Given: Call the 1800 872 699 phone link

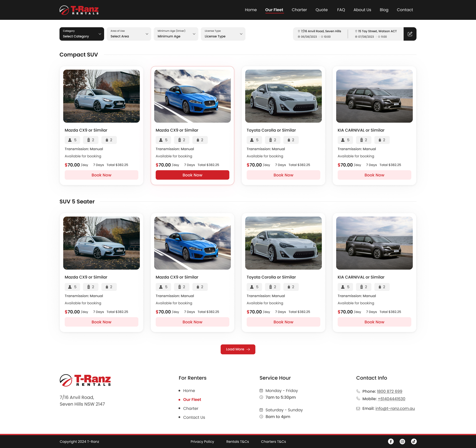Looking at the screenshot, I should point(389,391).
